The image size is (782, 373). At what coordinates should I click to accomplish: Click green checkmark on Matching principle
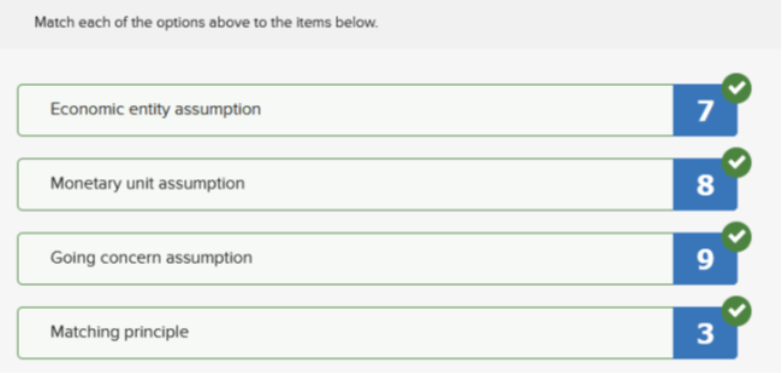pyautogui.click(x=737, y=311)
